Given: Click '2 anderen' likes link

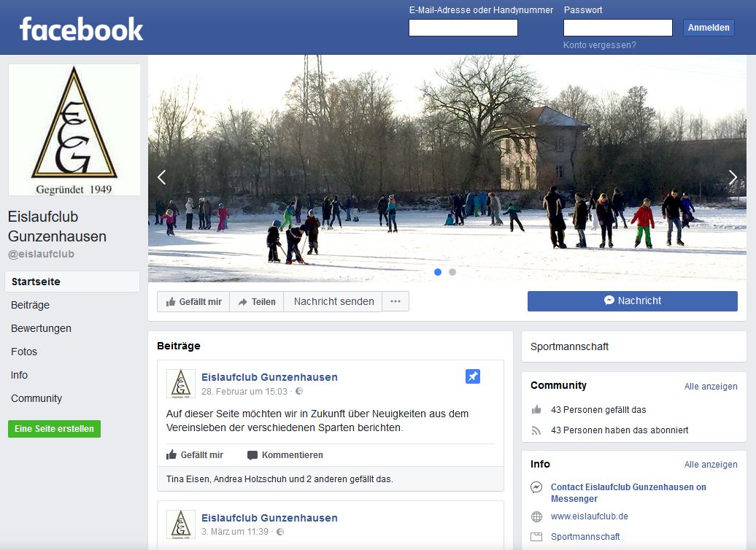Looking at the screenshot, I should (x=325, y=479).
